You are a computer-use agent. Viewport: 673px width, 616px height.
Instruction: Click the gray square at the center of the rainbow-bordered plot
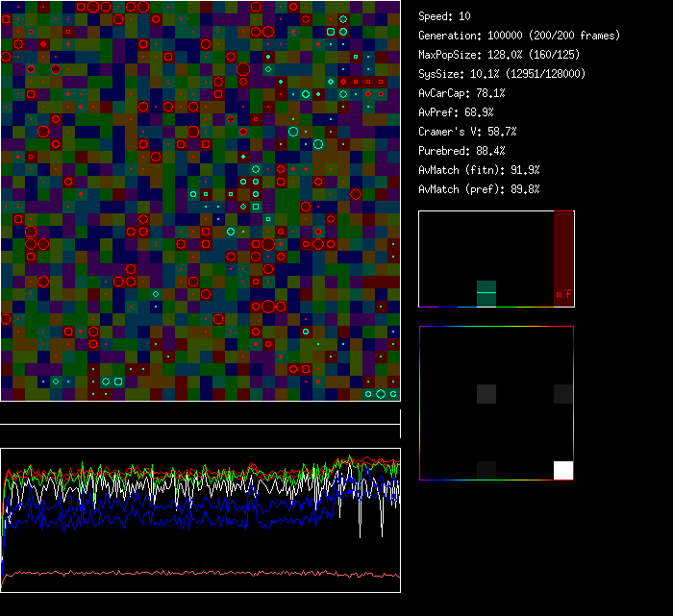click(x=486, y=393)
